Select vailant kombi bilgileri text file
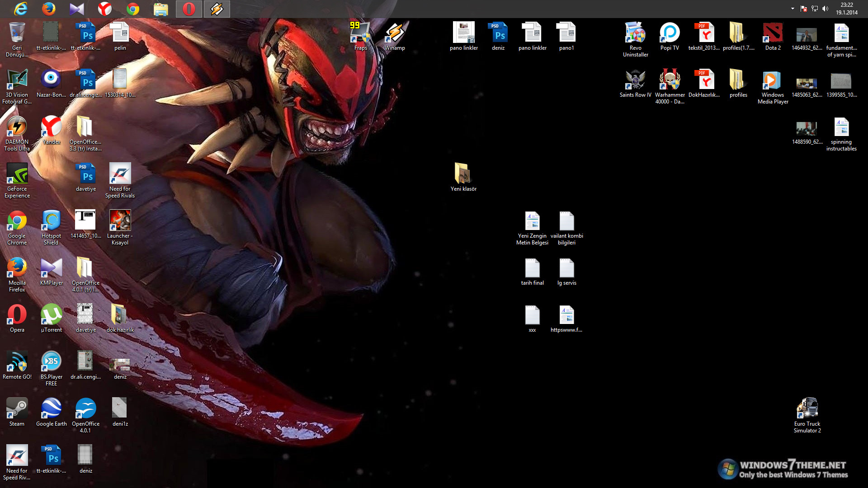The width and height of the screenshot is (868, 488). click(566, 228)
